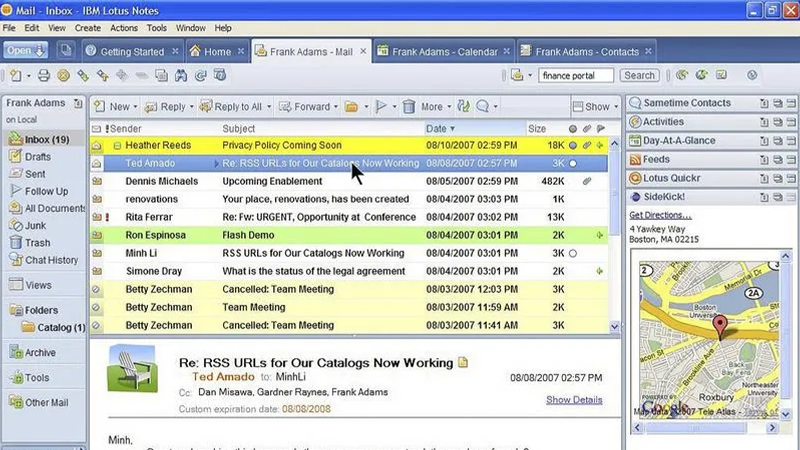
Task: Click in the finance portal search field
Action: pyautogui.click(x=576, y=76)
